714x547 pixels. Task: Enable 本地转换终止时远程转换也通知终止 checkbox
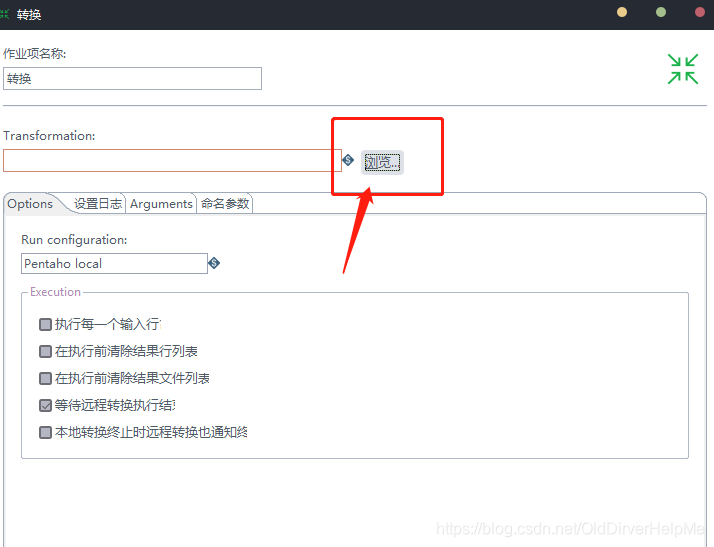(45, 432)
